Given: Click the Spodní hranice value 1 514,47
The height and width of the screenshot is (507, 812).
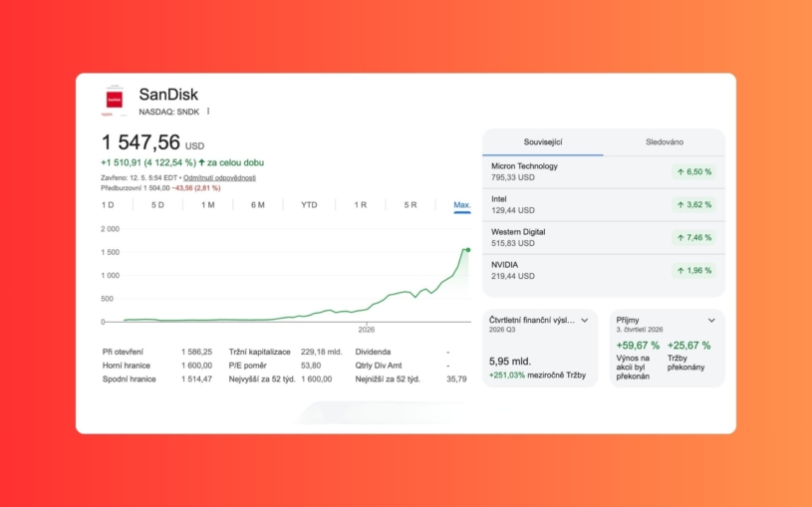Looking at the screenshot, I should 196,380.
